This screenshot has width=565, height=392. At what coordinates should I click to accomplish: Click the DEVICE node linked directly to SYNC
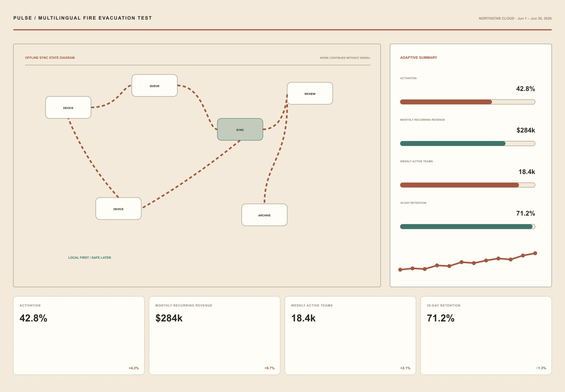pos(118,209)
